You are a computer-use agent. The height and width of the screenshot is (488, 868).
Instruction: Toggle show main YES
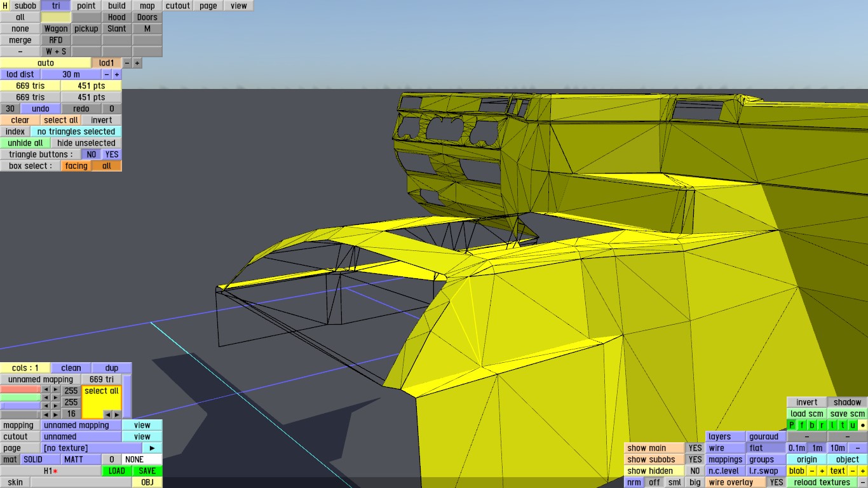point(695,448)
